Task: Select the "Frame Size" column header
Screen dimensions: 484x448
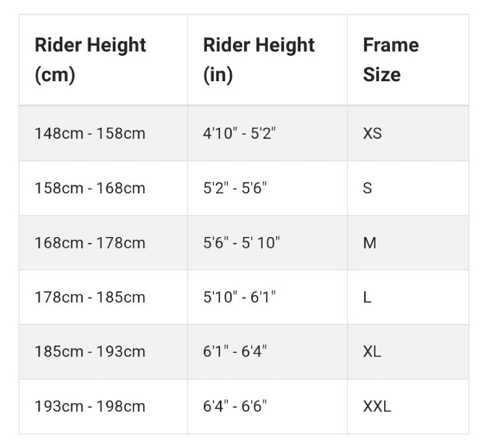Action: (391, 60)
